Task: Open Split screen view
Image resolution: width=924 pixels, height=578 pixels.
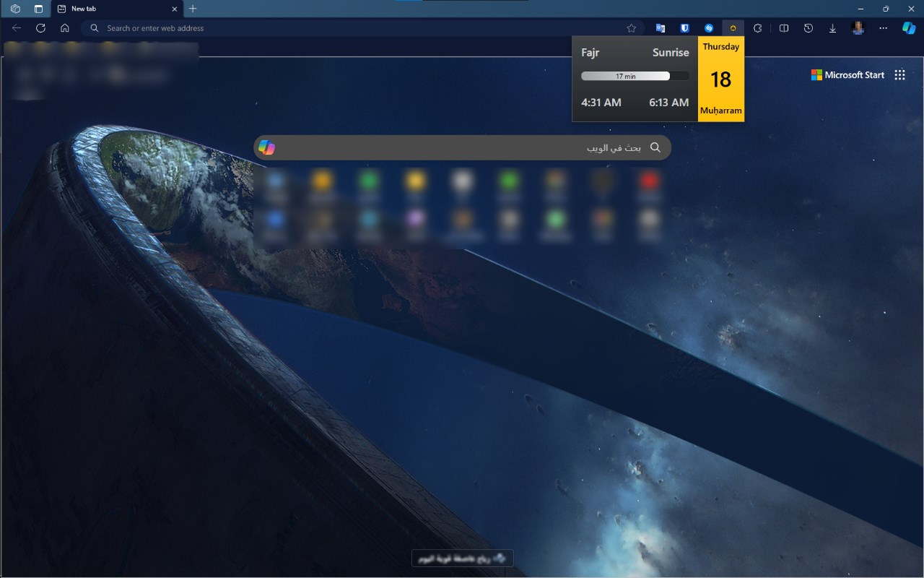Action: (784, 28)
